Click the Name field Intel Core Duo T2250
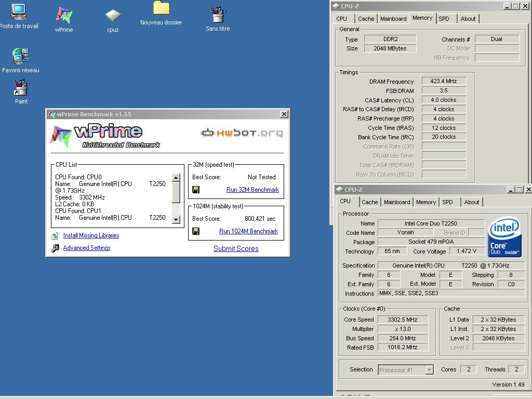 tap(431, 223)
